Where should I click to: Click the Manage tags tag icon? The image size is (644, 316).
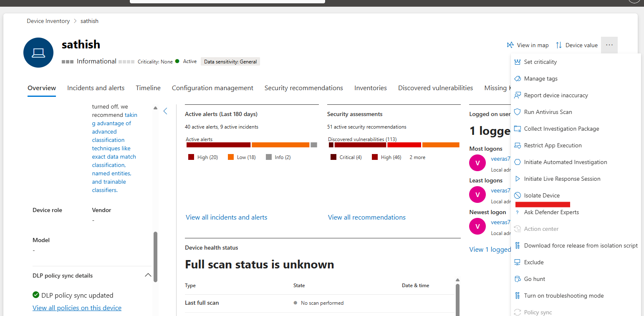[x=518, y=78]
